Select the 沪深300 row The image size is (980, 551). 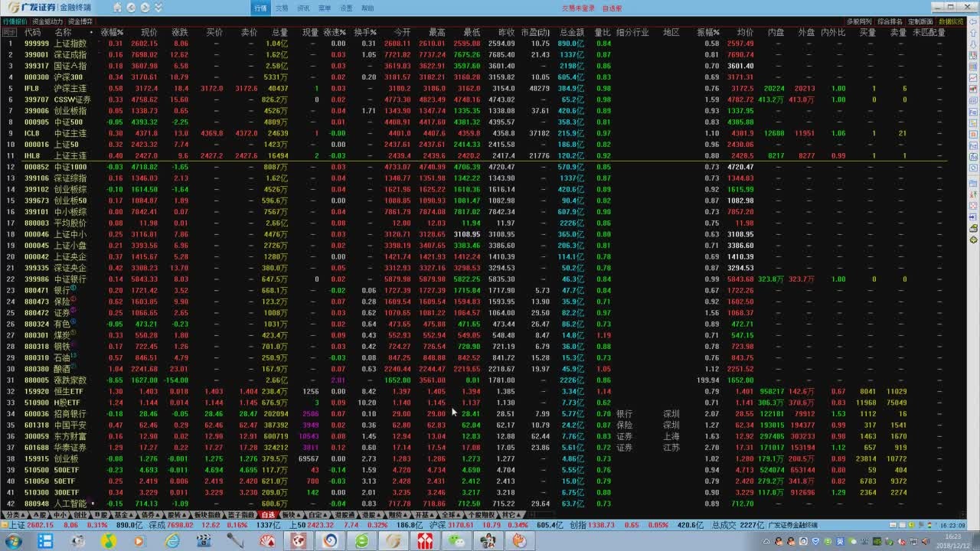[475, 77]
